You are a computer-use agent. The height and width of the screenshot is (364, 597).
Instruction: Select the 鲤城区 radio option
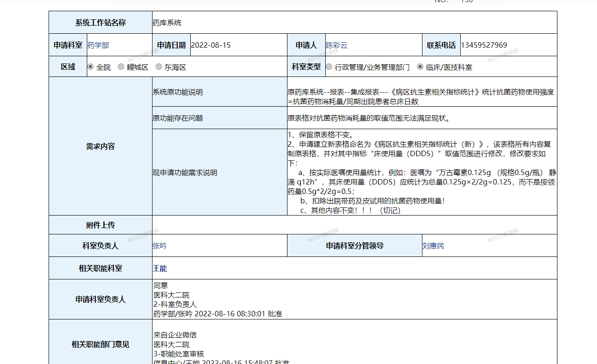coord(121,67)
